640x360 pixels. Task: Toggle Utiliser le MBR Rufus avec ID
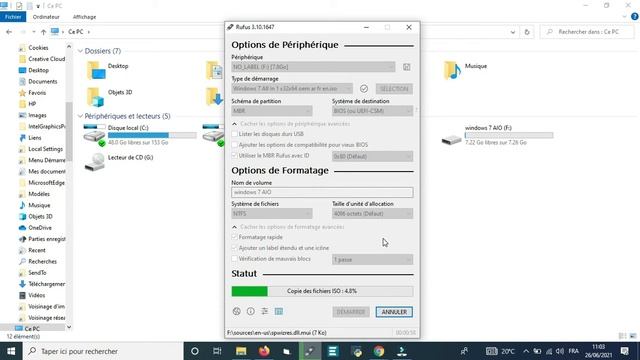tap(234, 156)
